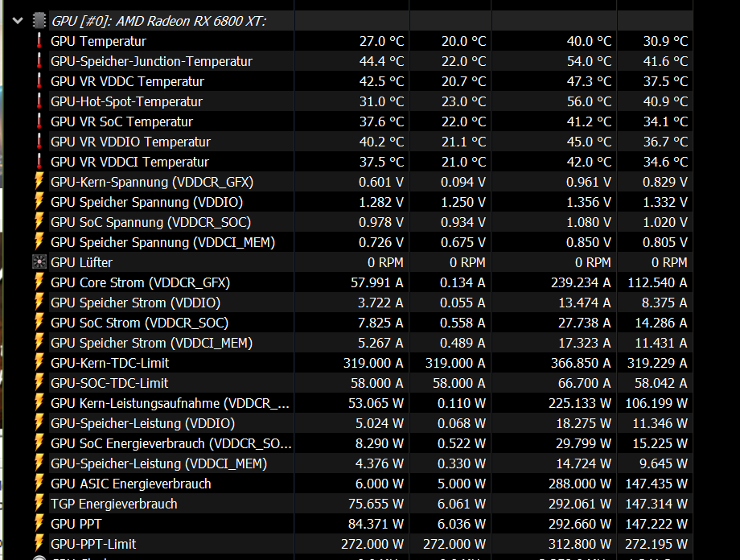This screenshot has width=740, height=560.
Task: Select the GPU-Hot-Spot-Temperatur label
Action: 126,101
